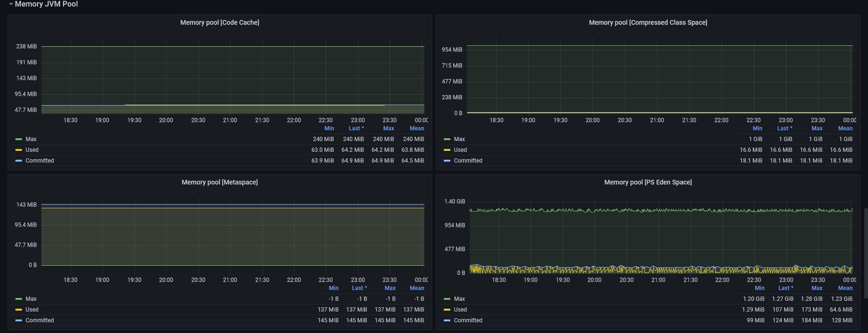Click the 22:00 tick in PS Eden Space chart
The image size is (868, 333).
click(722, 280)
